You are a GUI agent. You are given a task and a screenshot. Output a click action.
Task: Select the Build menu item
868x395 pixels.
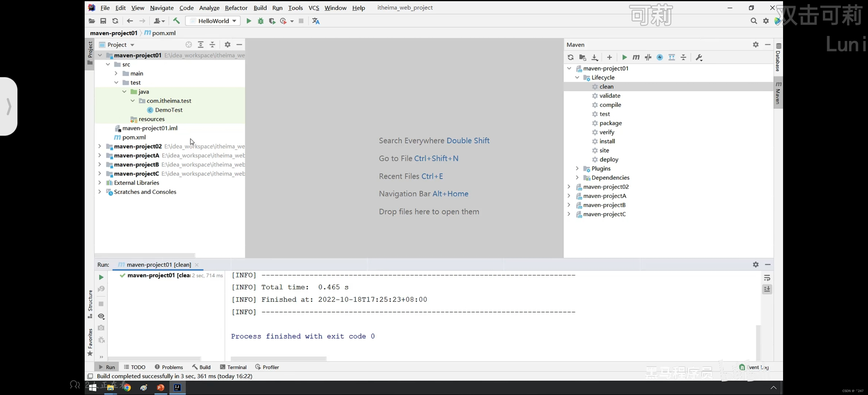[x=260, y=8]
